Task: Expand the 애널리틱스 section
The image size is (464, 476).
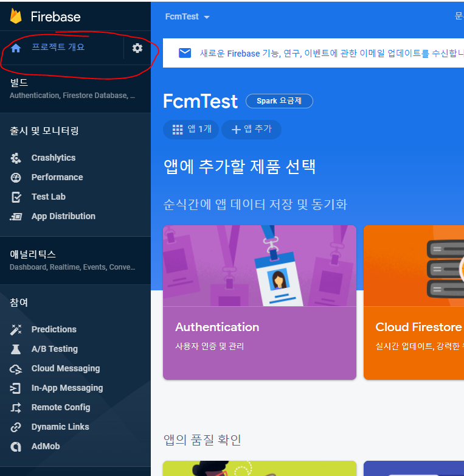Action: point(75,260)
